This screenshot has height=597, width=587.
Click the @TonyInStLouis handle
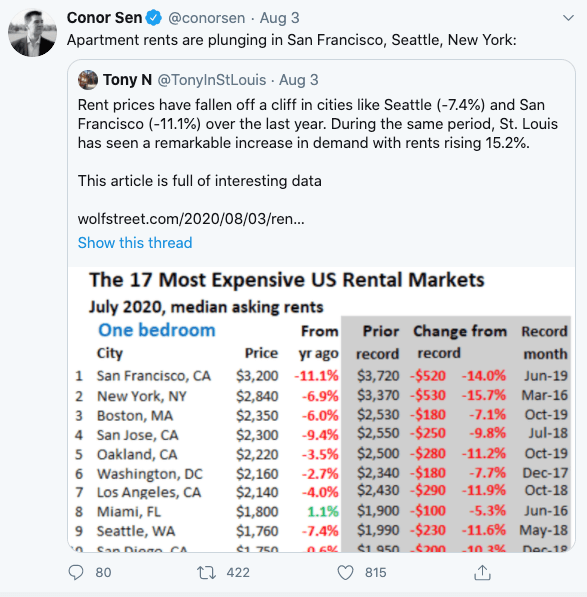(x=212, y=80)
